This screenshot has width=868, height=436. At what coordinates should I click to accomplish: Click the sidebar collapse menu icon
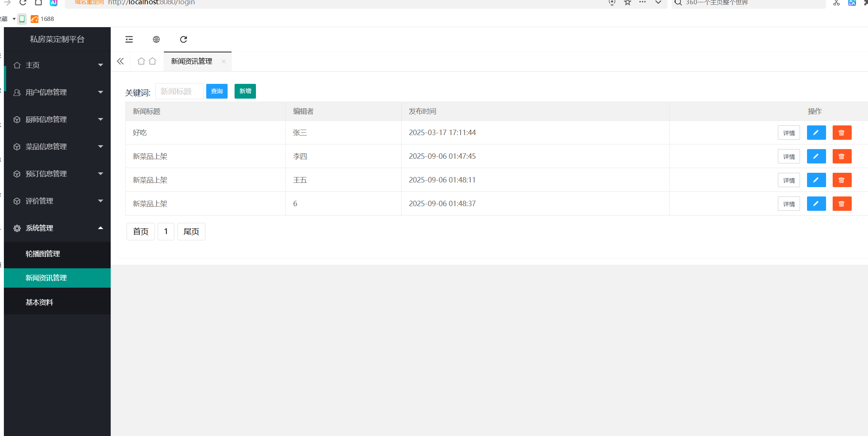[x=129, y=39]
